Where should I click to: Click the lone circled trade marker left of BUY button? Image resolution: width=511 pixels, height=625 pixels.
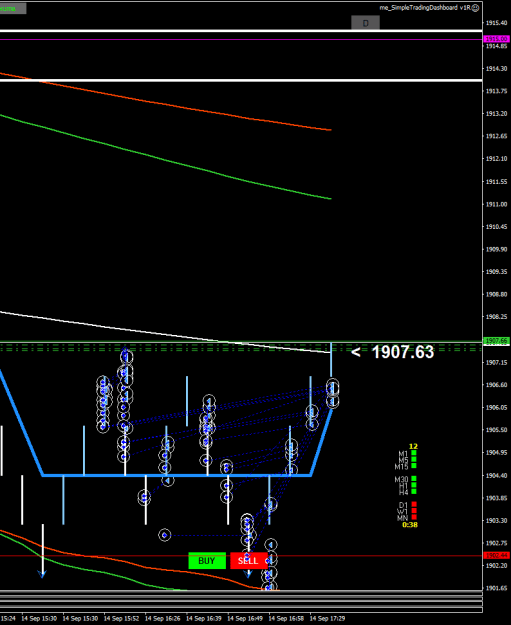point(165,535)
